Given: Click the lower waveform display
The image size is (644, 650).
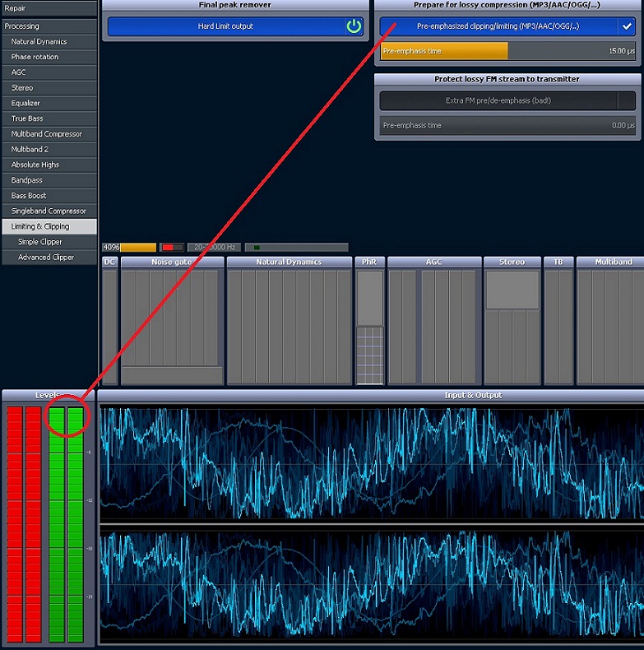Looking at the screenshot, I should 372,584.
